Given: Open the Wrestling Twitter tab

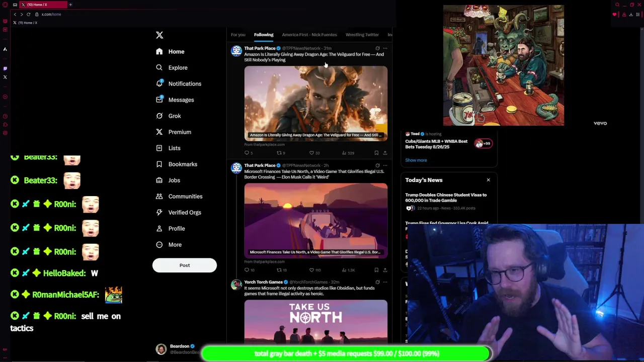Looking at the screenshot, I should point(362,35).
